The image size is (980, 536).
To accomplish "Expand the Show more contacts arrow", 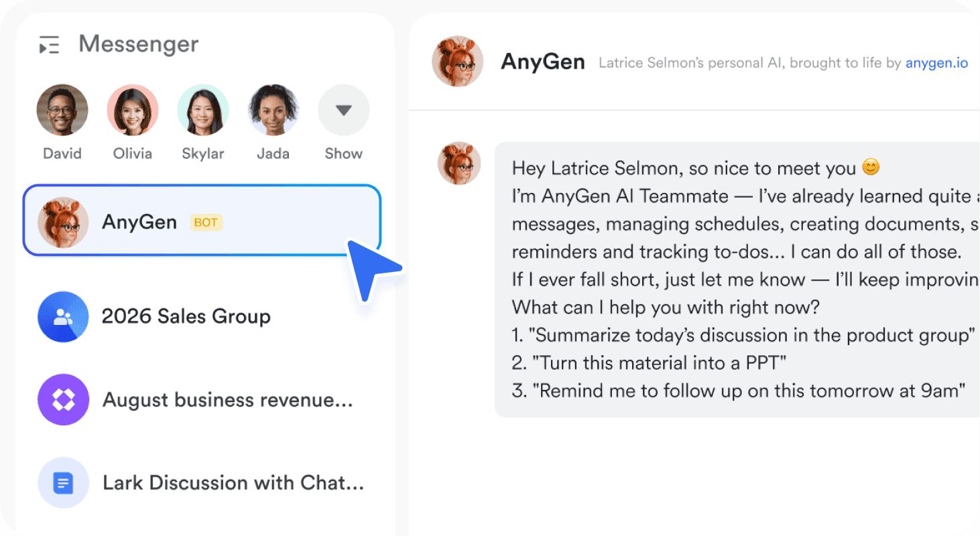I will tap(344, 110).
